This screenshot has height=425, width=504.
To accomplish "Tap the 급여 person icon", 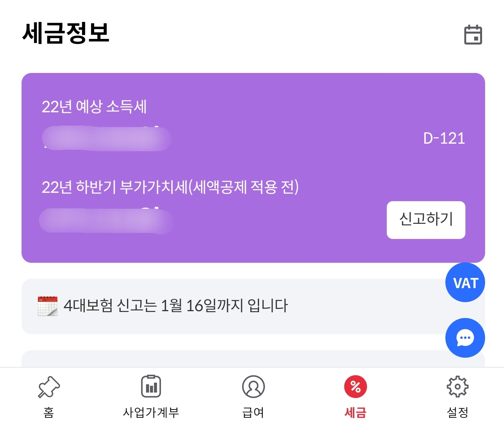I will tap(253, 386).
